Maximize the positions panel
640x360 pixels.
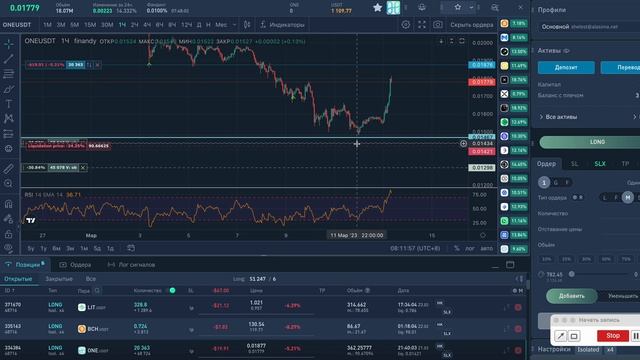510,264
